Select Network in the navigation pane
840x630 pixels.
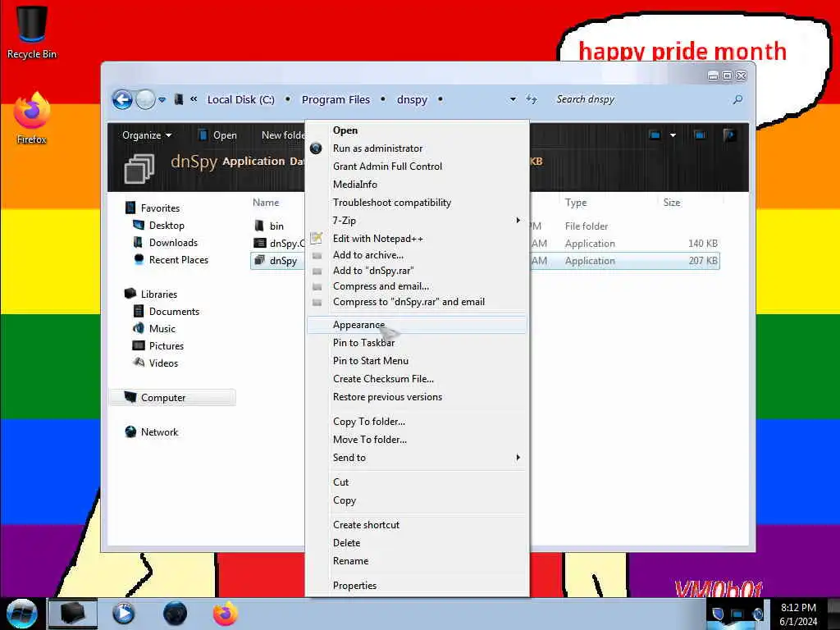[x=159, y=431]
